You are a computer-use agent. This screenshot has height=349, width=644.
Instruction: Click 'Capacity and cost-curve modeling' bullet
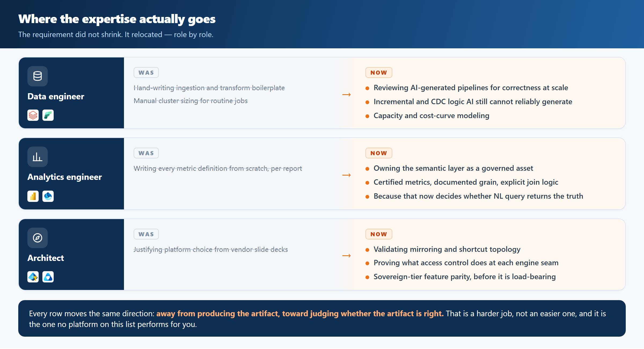431,116
